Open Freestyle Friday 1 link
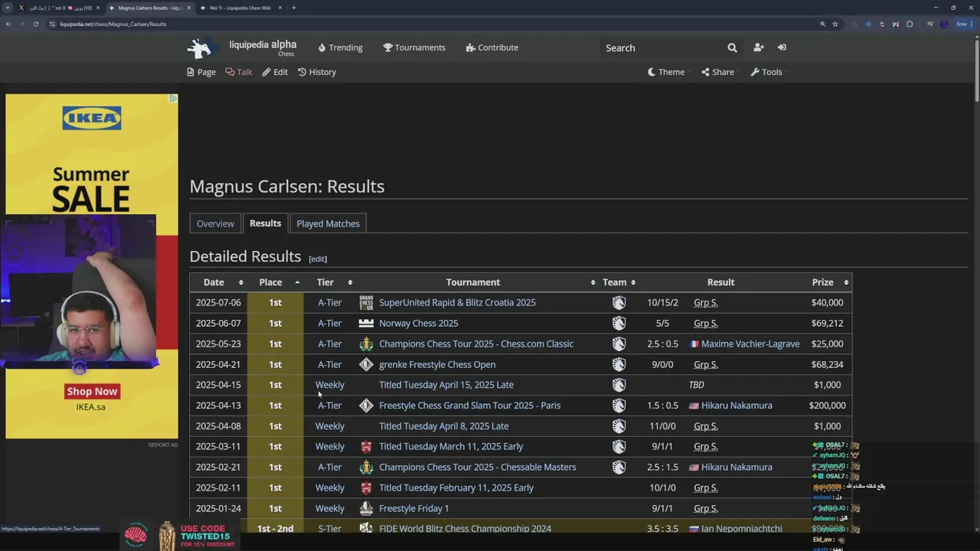 [413, 508]
